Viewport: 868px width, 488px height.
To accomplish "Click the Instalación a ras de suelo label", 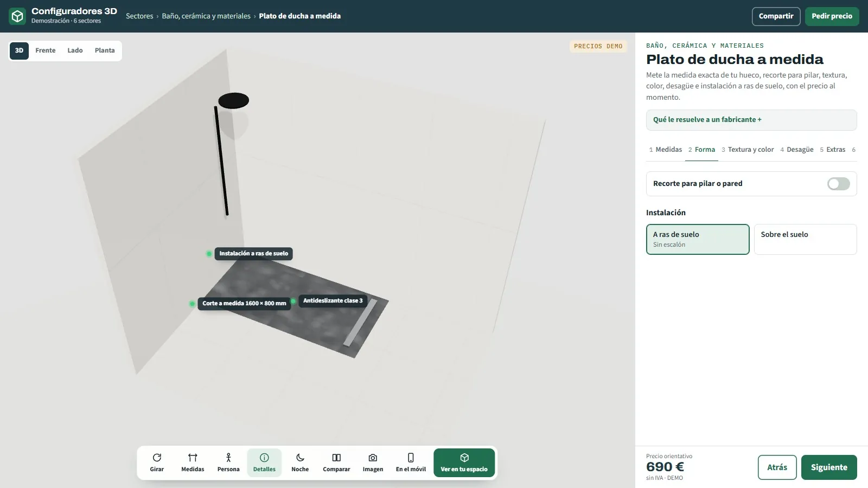I will click(253, 254).
